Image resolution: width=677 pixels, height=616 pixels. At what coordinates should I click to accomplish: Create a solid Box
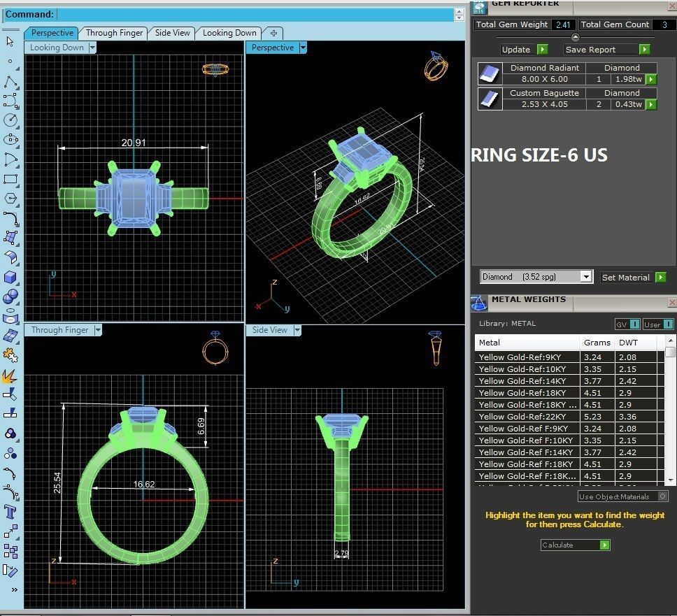[10, 277]
